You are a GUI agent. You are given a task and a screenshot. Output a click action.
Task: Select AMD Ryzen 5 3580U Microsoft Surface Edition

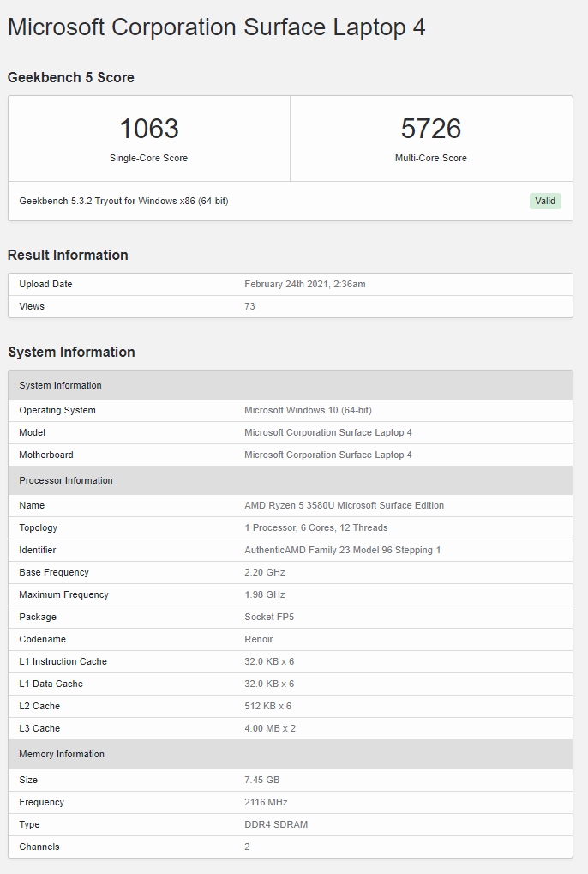click(344, 505)
